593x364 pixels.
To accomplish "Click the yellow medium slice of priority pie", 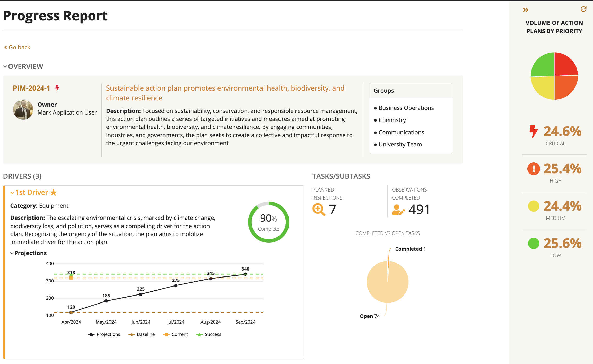I will (x=544, y=87).
